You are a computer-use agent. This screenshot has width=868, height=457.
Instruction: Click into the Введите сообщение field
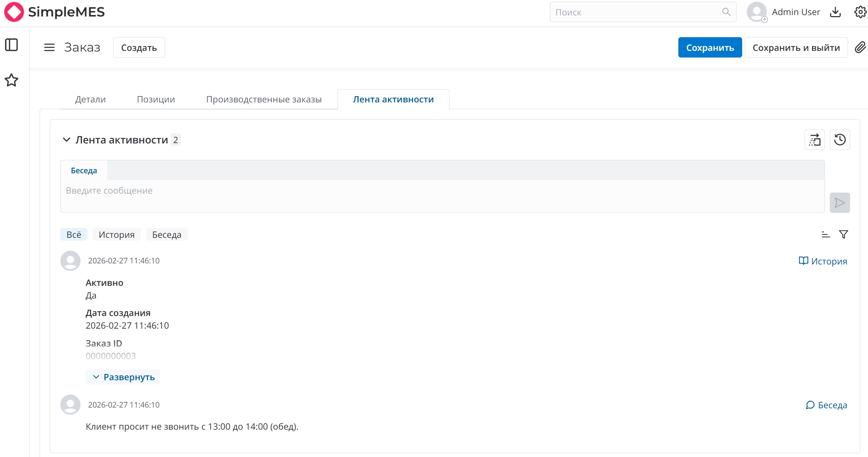click(442, 196)
